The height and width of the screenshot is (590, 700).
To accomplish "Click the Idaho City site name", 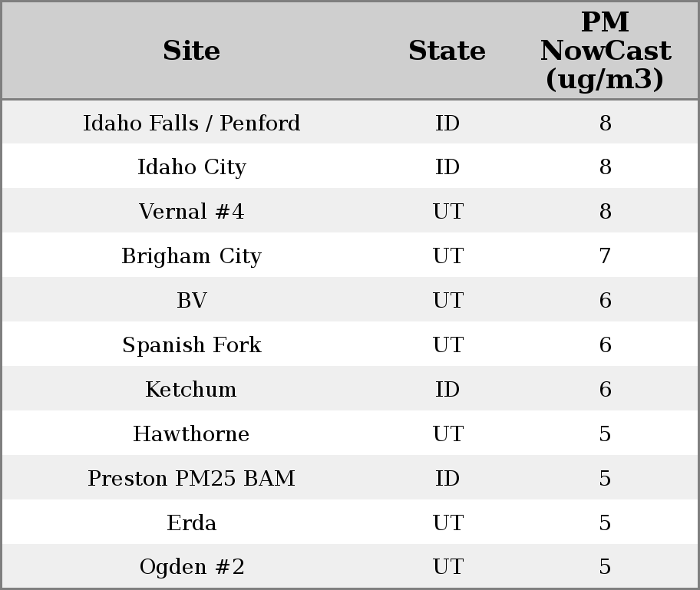I will click(191, 167).
